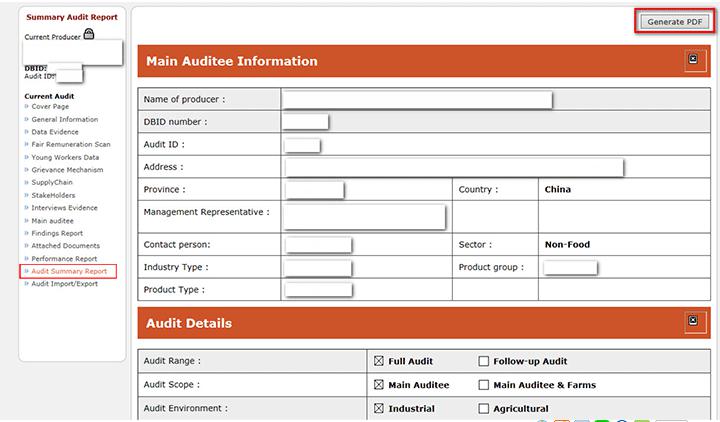Enable the Main Auditee & Farms option

(x=484, y=384)
